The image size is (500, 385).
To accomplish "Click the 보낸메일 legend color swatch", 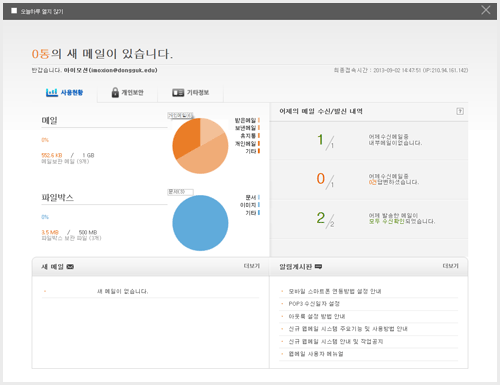I will click(259, 128).
